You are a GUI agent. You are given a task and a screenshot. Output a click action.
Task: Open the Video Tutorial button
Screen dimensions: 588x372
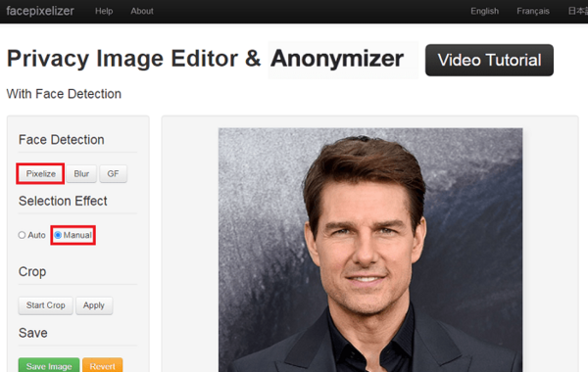tap(489, 60)
